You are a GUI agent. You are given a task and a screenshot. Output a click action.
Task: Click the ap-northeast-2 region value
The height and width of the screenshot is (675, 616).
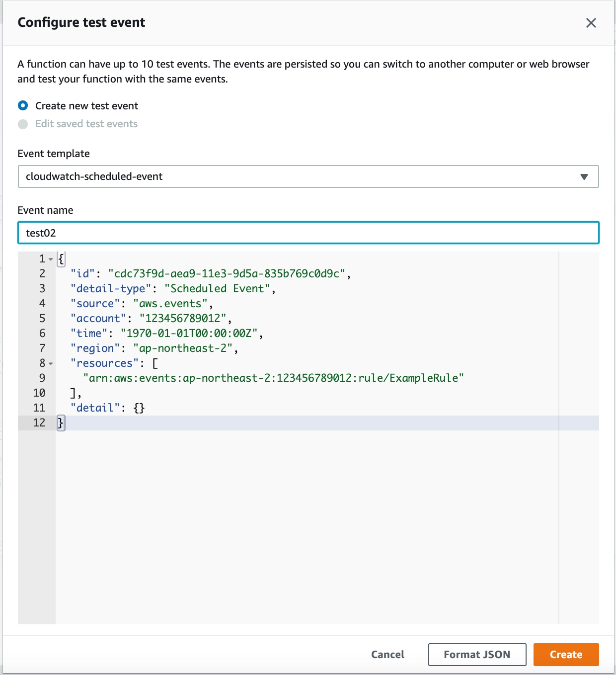click(x=182, y=348)
